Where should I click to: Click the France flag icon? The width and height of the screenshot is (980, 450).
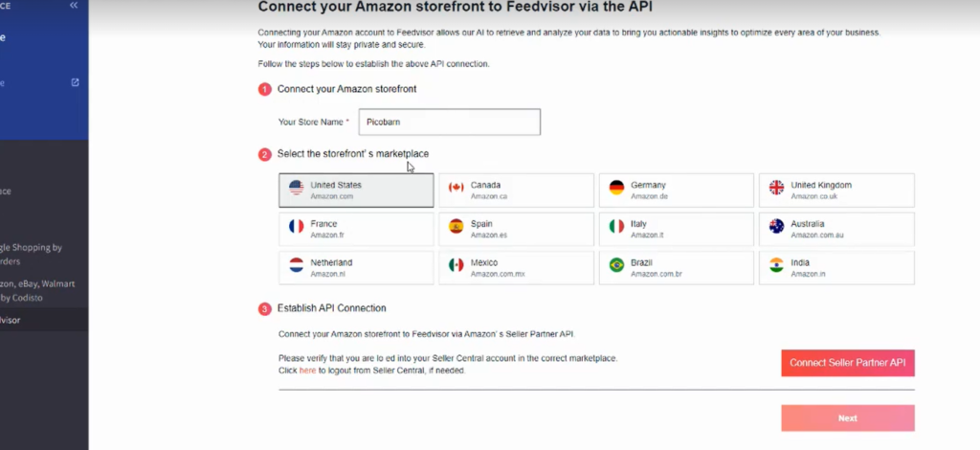point(296,227)
